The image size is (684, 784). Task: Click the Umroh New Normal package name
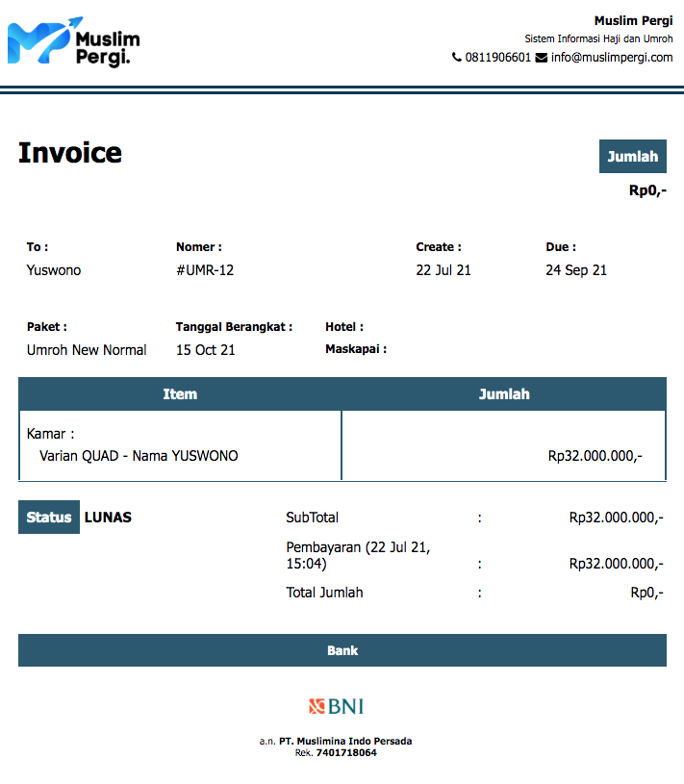[x=87, y=350]
